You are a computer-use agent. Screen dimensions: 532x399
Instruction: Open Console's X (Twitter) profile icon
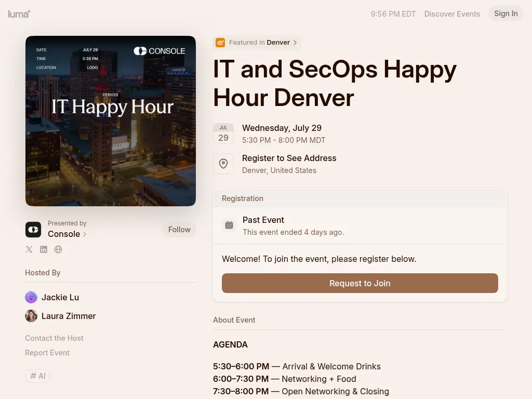(x=29, y=249)
